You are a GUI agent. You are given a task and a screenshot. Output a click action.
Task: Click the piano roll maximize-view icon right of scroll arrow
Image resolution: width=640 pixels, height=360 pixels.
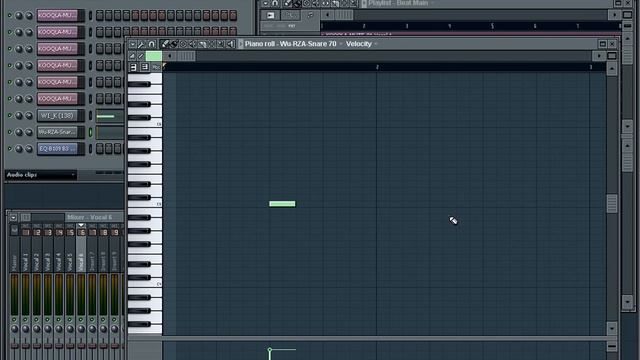(x=611, y=56)
